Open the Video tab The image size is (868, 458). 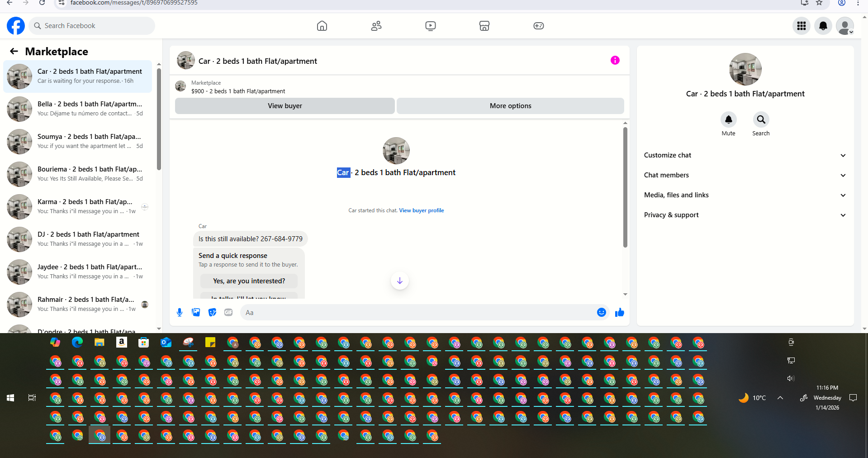click(431, 26)
